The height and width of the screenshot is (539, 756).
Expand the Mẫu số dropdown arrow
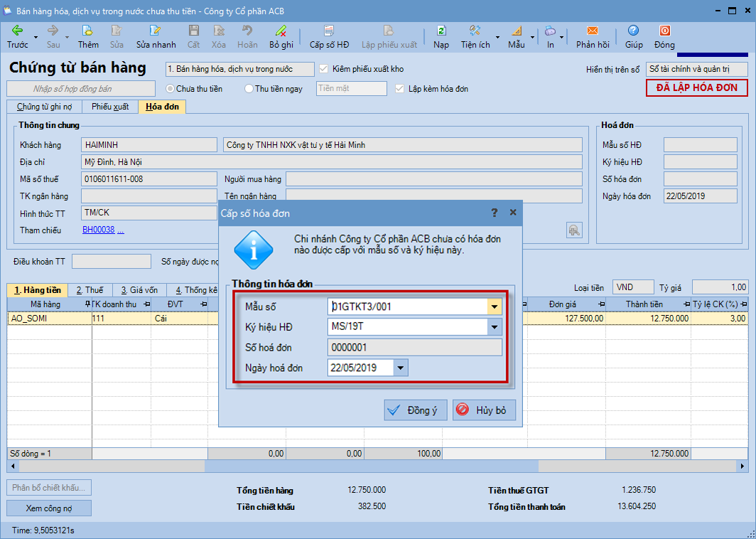(495, 307)
